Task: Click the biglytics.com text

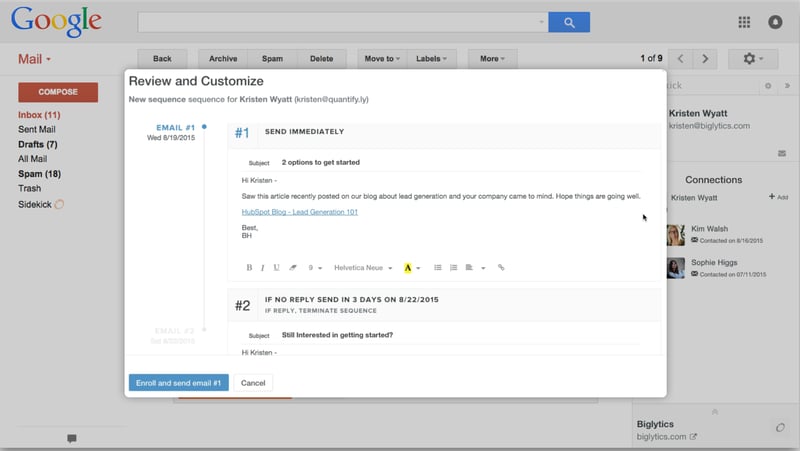Action: 661,437
